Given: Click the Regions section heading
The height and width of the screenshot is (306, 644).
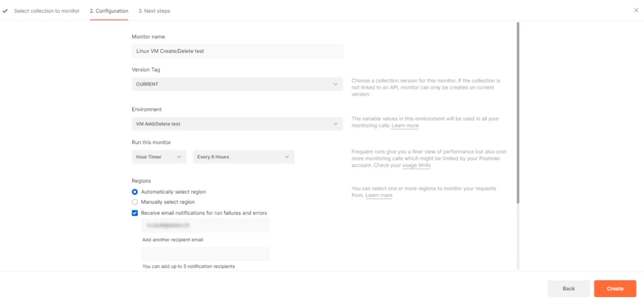Looking at the screenshot, I should point(142,181).
